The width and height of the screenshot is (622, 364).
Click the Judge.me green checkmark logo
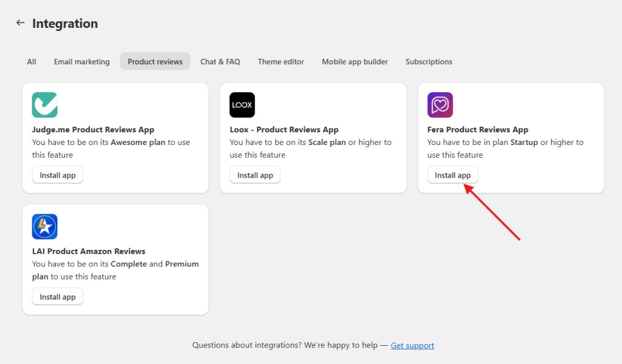pos(44,105)
